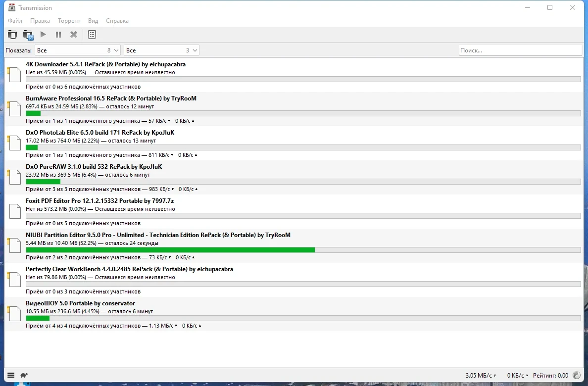Click 'Нет из 573.2 МБ' status line
The height and width of the screenshot is (386, 588).
coord(100,209)
